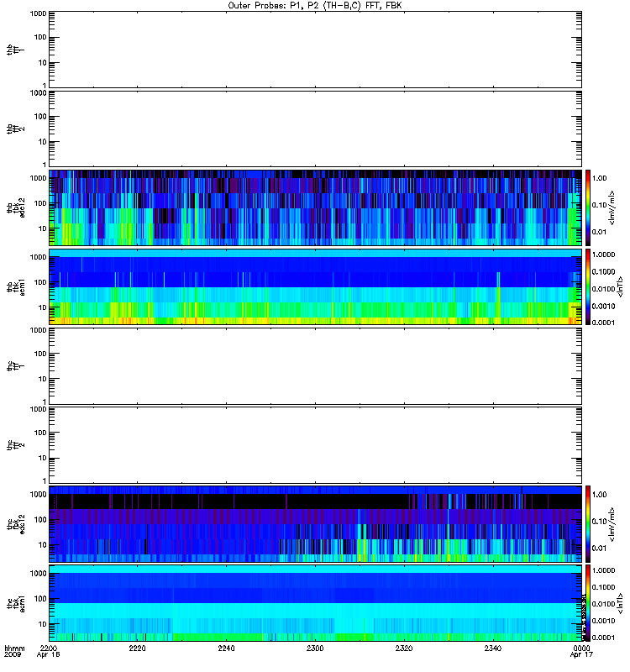The width and height of the screenshot is (630, 672).
Task: Click the "0000" time axis label
Action: tap(581, 648)
